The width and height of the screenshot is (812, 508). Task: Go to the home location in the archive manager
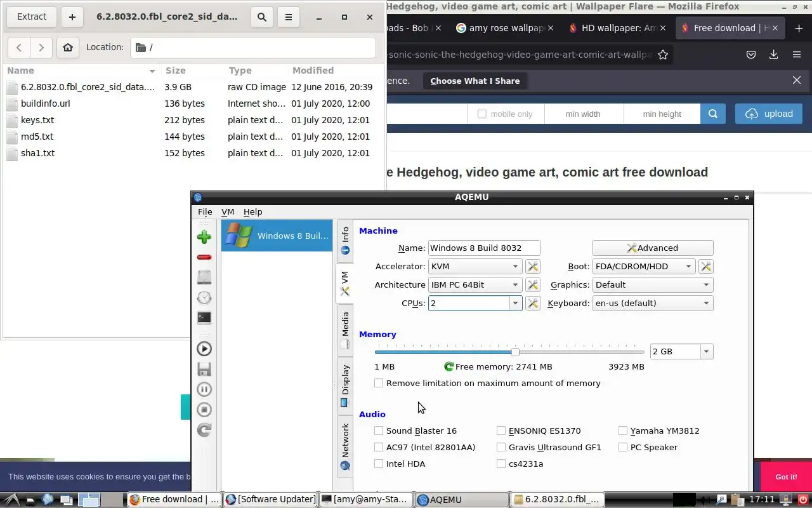click(x=68, y=47)
